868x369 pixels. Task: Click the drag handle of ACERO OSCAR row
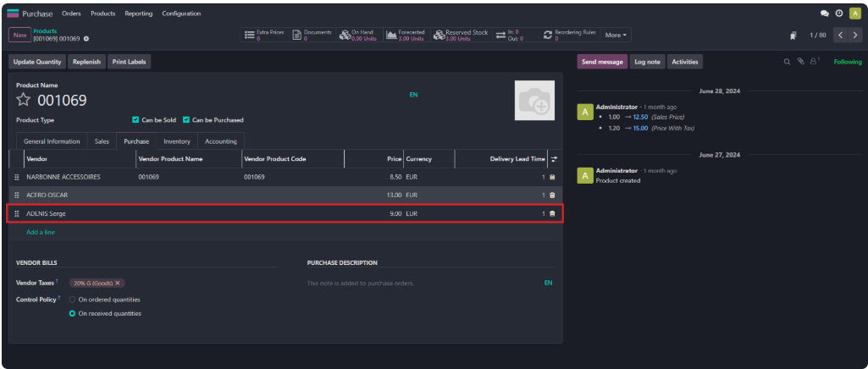(17, 196)
